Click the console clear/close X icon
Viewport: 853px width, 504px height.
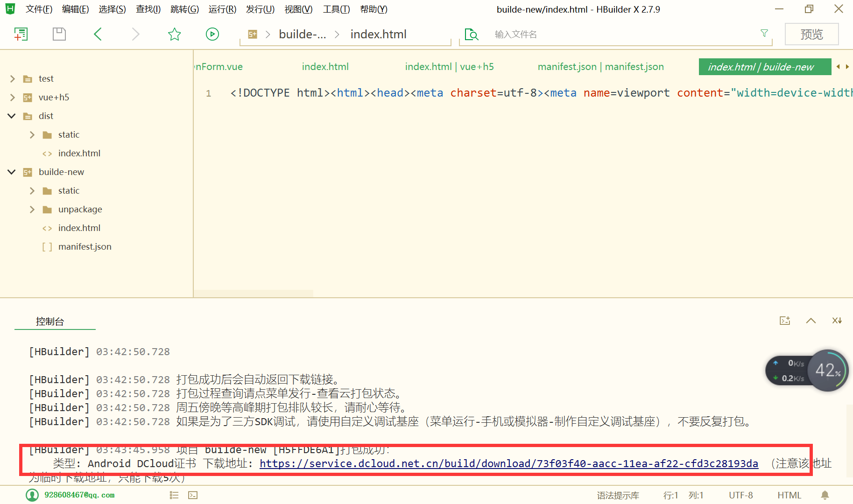coord(837,321)
